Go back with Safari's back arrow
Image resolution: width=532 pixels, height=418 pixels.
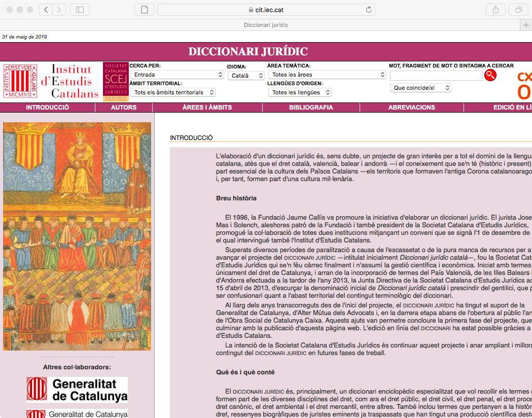(x=46, y=10)
